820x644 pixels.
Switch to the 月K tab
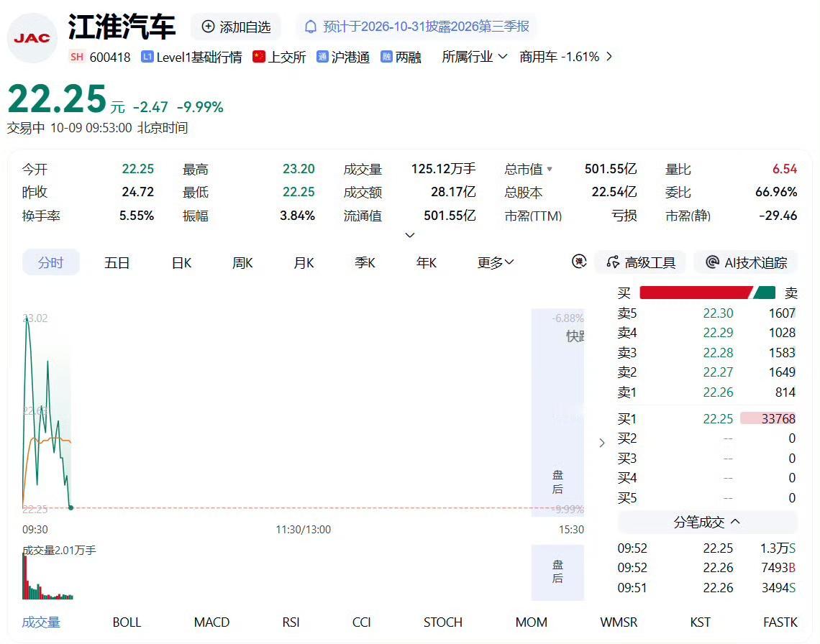304,262
